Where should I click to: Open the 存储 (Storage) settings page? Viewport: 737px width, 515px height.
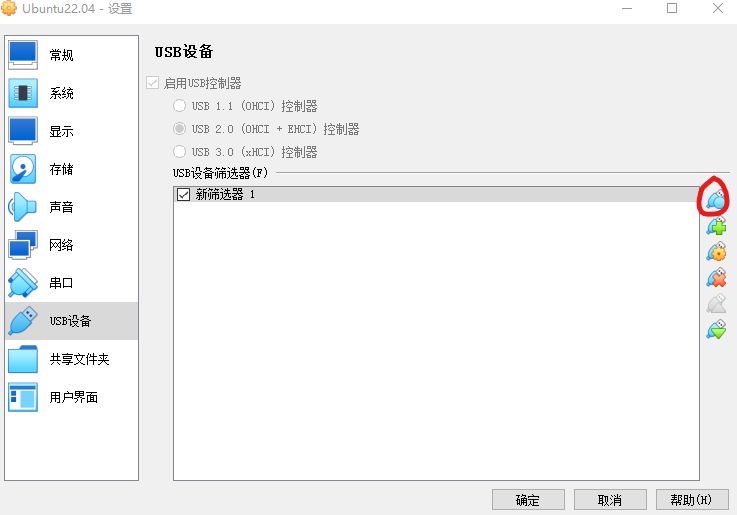[x=60, y=169]
